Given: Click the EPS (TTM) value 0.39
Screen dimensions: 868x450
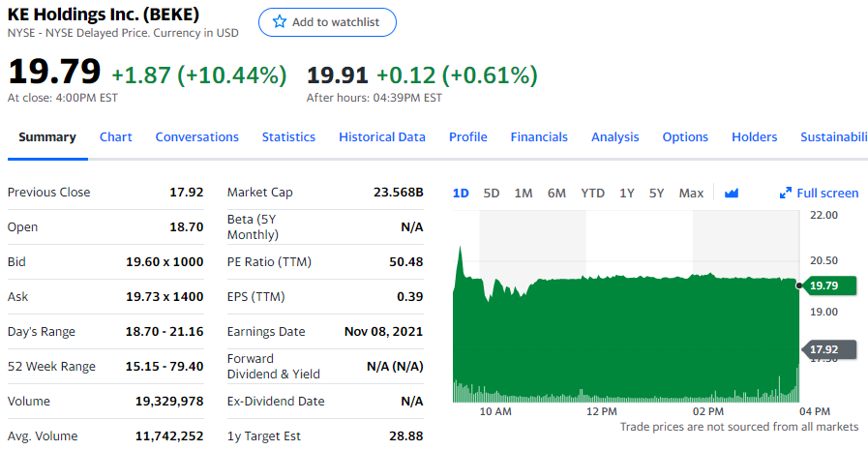Looking at the screenshot, I should tap(409, 297).
